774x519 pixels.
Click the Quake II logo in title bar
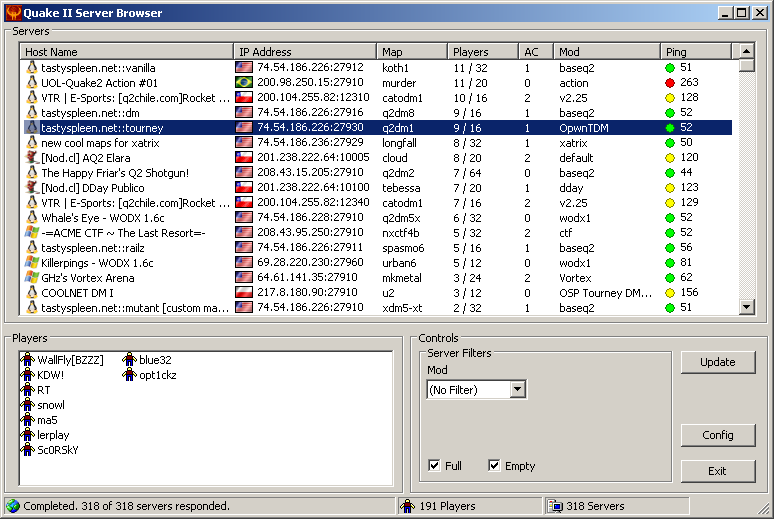[13, 12]
